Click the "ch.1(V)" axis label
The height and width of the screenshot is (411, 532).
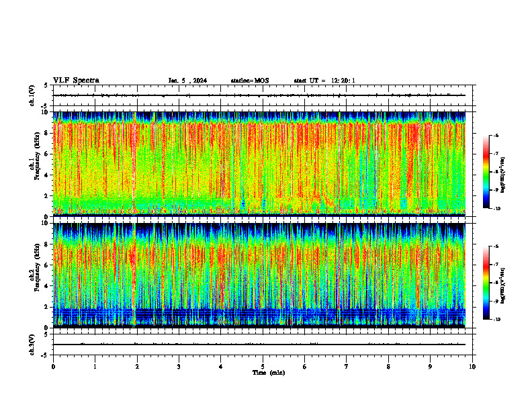click(x=32, y=95)
